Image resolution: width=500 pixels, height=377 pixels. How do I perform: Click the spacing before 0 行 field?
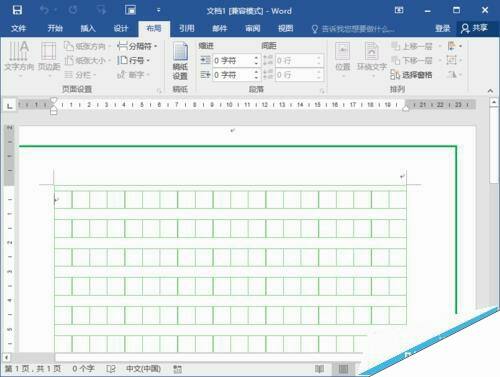[x=295, y=60]
